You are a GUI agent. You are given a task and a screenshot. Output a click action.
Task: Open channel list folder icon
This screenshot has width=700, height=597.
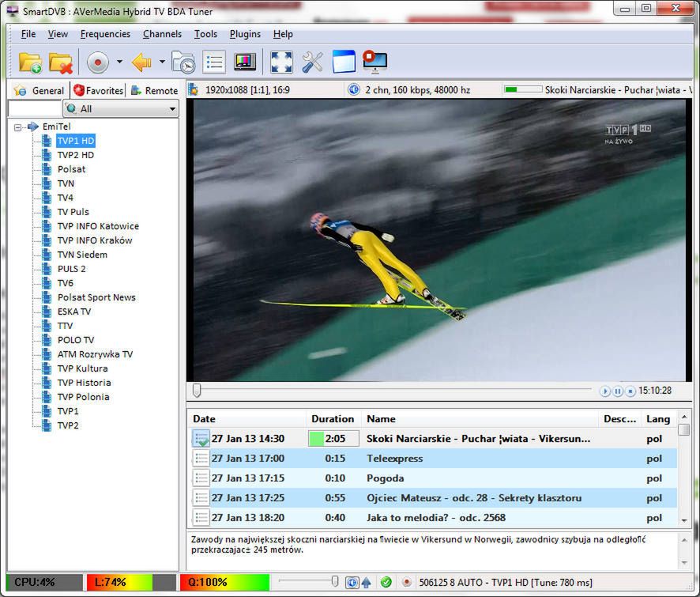30,62
